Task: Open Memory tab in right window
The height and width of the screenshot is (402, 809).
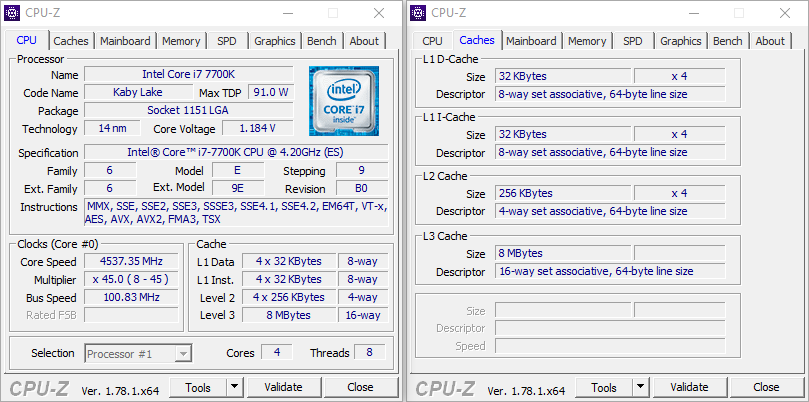Action: [x=587, y=41]
